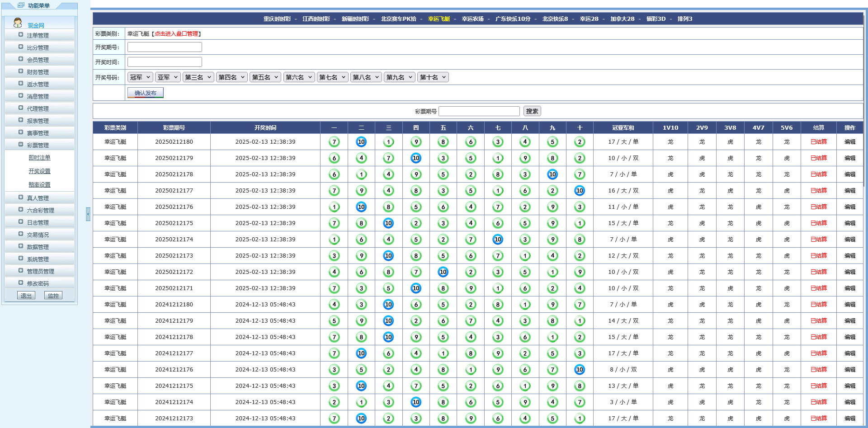868x428 pixels.
Task: Click the minus icon beside 彩票管理
Action: click(x=21, y=145)
